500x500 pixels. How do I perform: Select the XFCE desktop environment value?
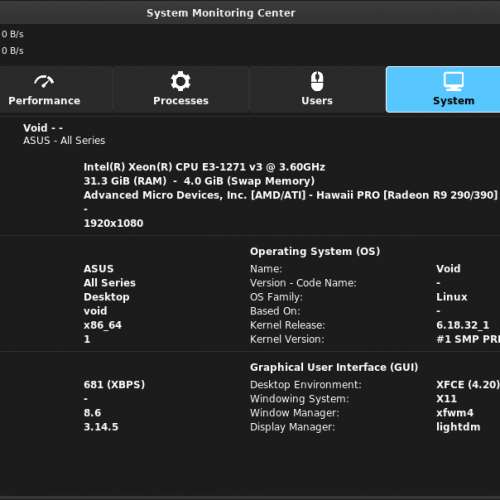click(x=468, y=385)
